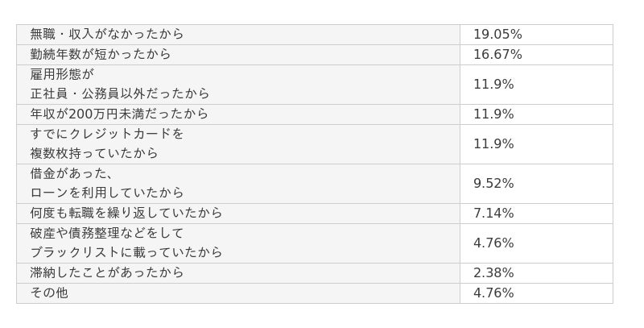
Task: Select the 16.67% percentage cell
Action: (497, 55)
